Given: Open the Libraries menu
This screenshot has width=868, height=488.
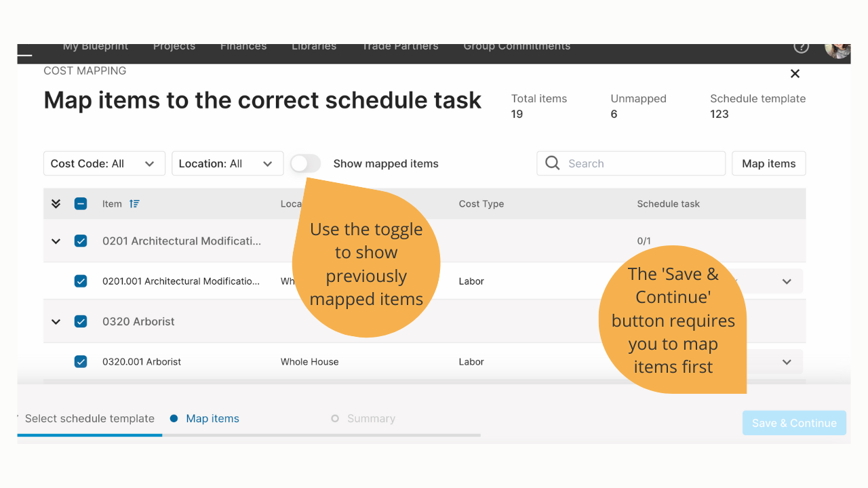Looking at the screenshot, I should coord(314,46).
